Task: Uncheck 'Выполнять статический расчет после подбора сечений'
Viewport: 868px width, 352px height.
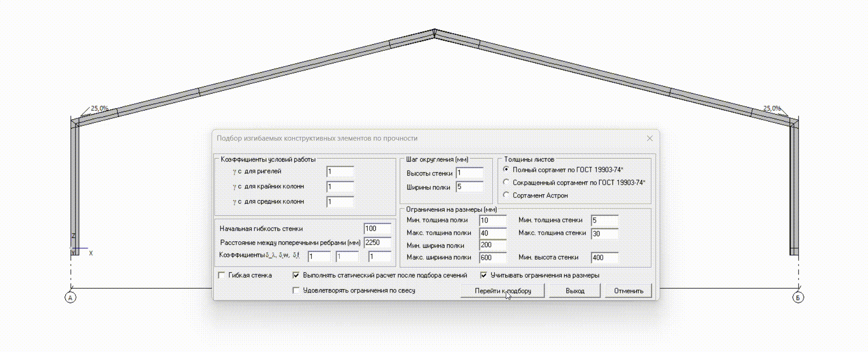Action: click(296, 275)
